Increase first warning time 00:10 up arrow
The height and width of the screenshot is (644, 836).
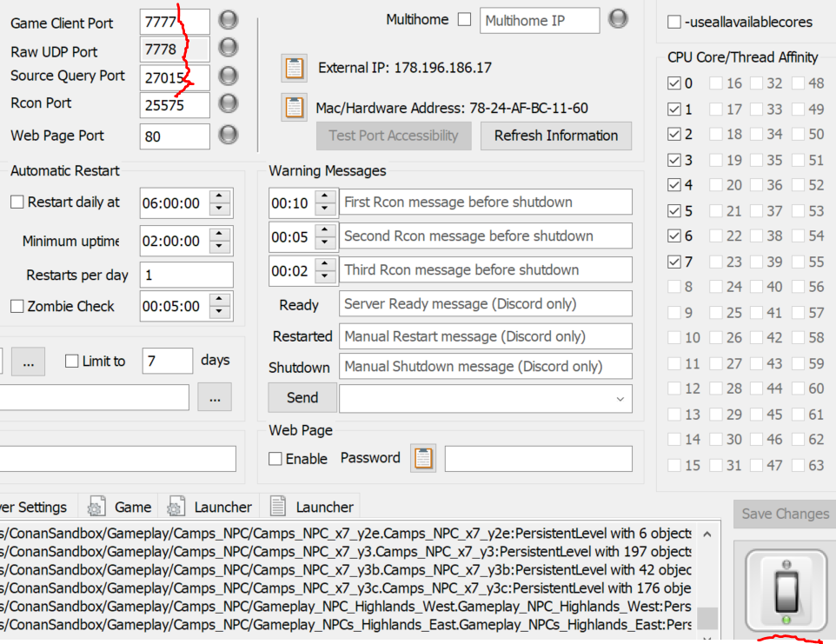[325, 196]
